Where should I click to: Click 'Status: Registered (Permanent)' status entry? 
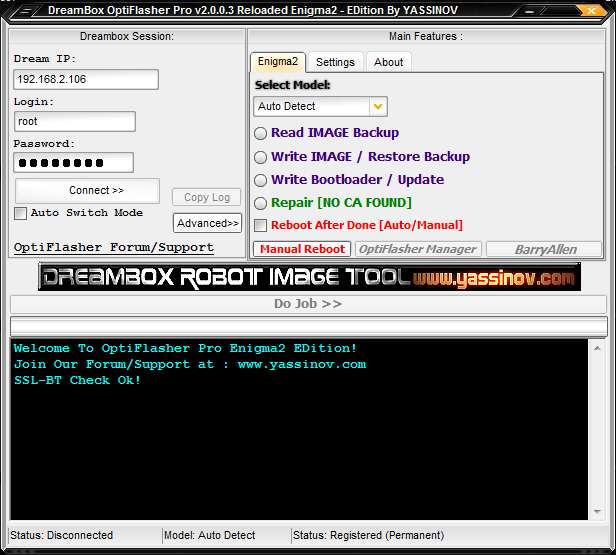pos(368,535)
